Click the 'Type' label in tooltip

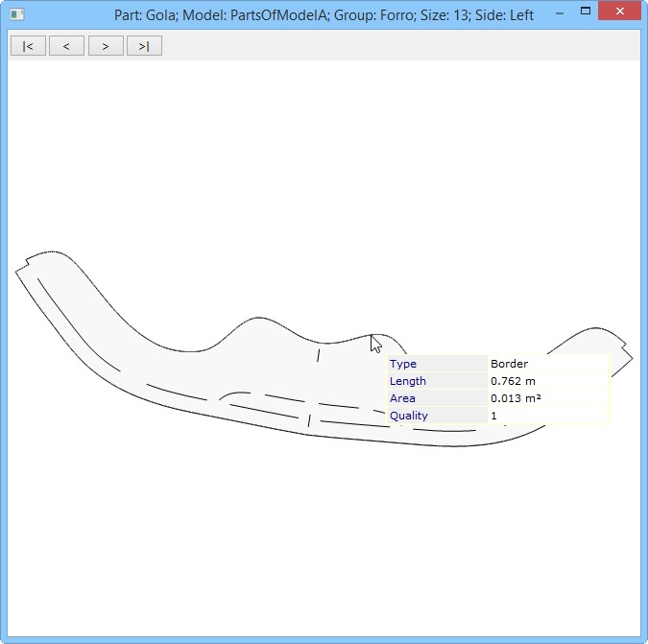(x=403, y=364)
